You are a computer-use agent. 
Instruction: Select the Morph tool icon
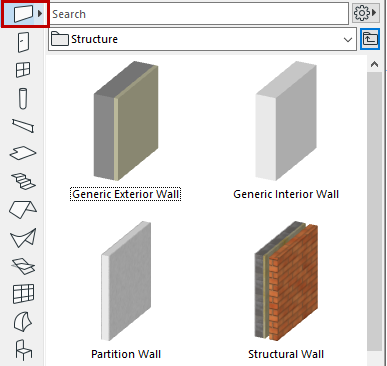tap(23, 322)
